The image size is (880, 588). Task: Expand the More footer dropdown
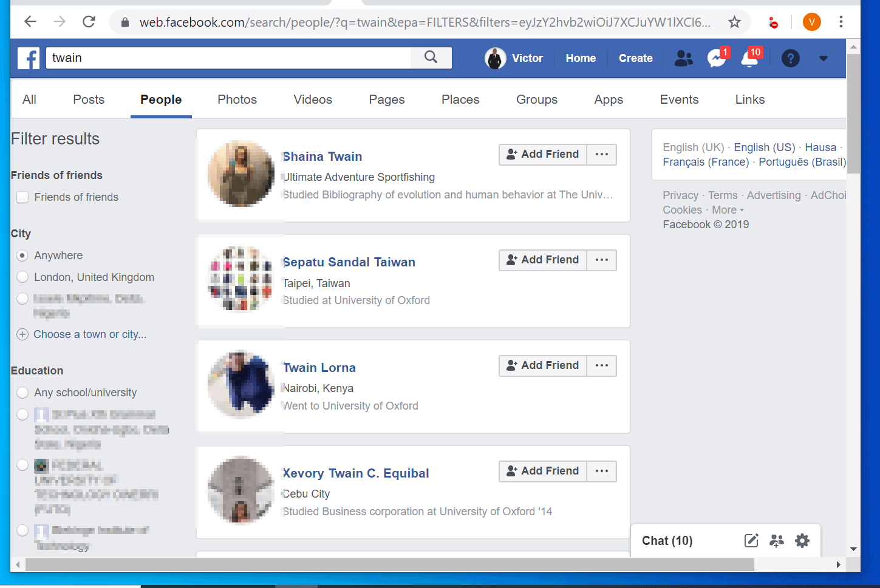click(728, 210)
